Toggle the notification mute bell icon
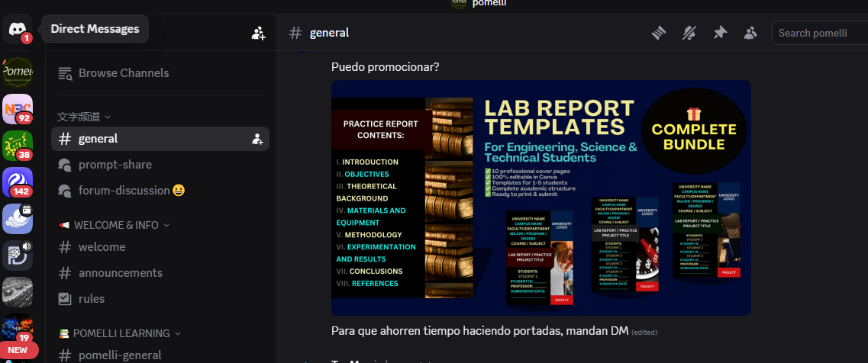The width and height of the screenshot is (868, 363). point(689,33)
